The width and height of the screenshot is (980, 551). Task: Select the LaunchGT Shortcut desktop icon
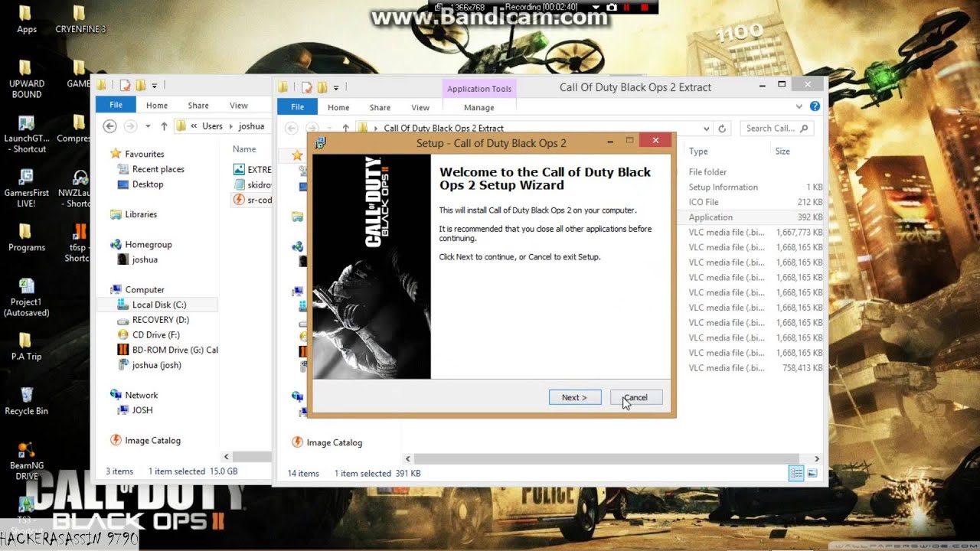click(26, 134)
